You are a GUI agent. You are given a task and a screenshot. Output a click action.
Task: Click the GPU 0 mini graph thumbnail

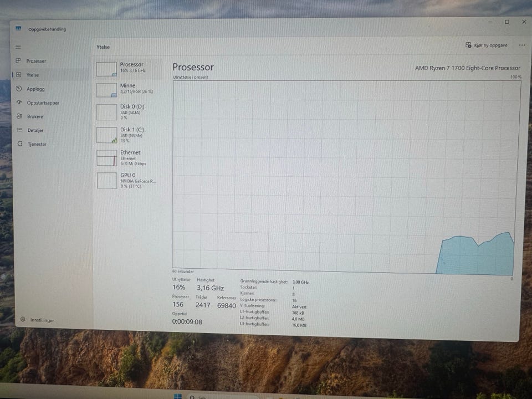[107, 180]
